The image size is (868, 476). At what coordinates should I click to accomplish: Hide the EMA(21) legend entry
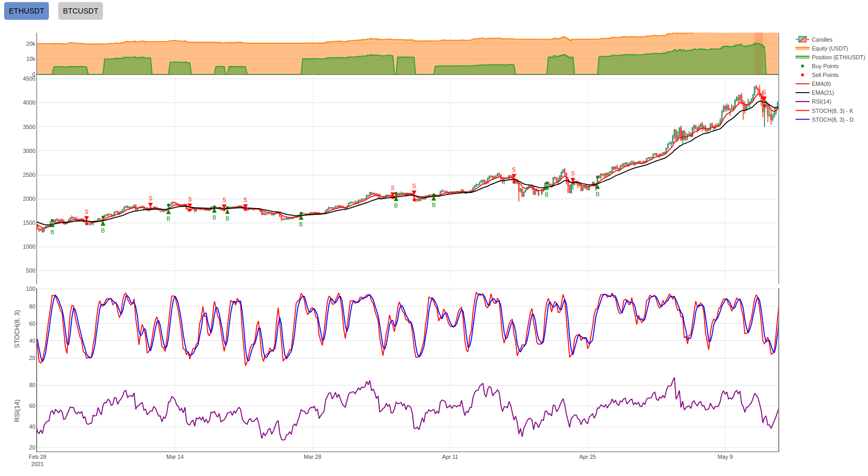822,93
